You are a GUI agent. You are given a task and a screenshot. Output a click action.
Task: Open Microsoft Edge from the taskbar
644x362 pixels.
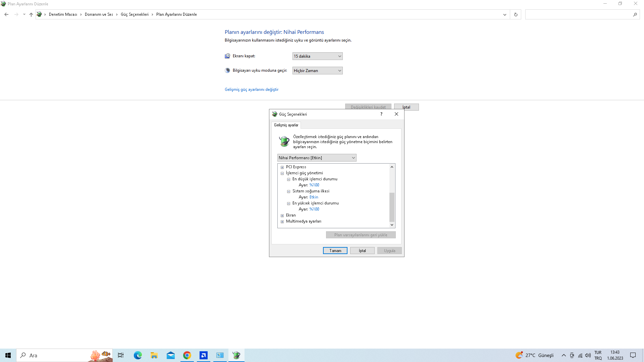138,355
